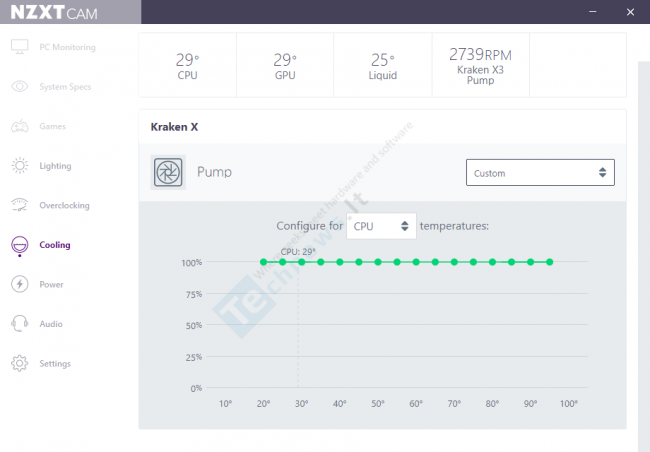Click the CPU 29° temperature tile
Viewport: 650px width, 452px height.
pos(187,65)
